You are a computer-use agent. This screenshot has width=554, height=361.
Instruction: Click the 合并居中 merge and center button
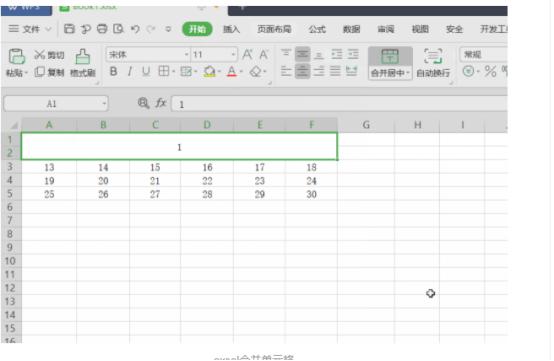390,63
